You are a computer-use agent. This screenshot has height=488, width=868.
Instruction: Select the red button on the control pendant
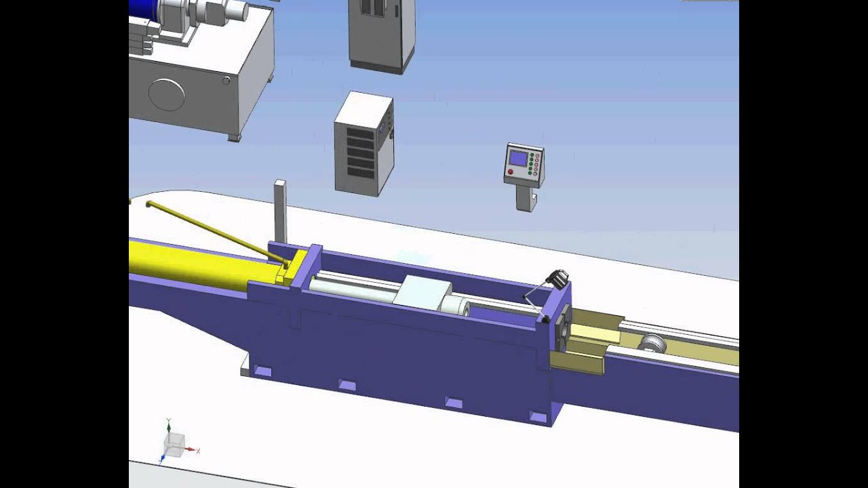click(510, 172)
